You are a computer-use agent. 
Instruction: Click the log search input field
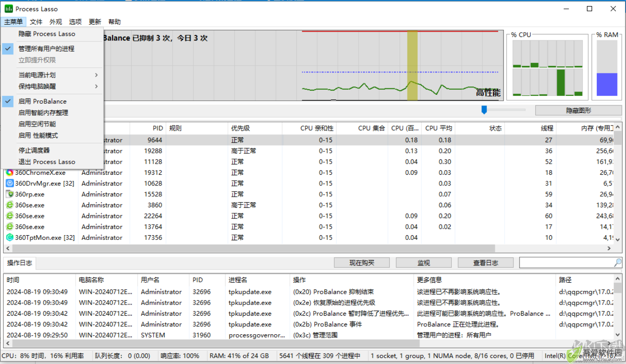point(566,263)
